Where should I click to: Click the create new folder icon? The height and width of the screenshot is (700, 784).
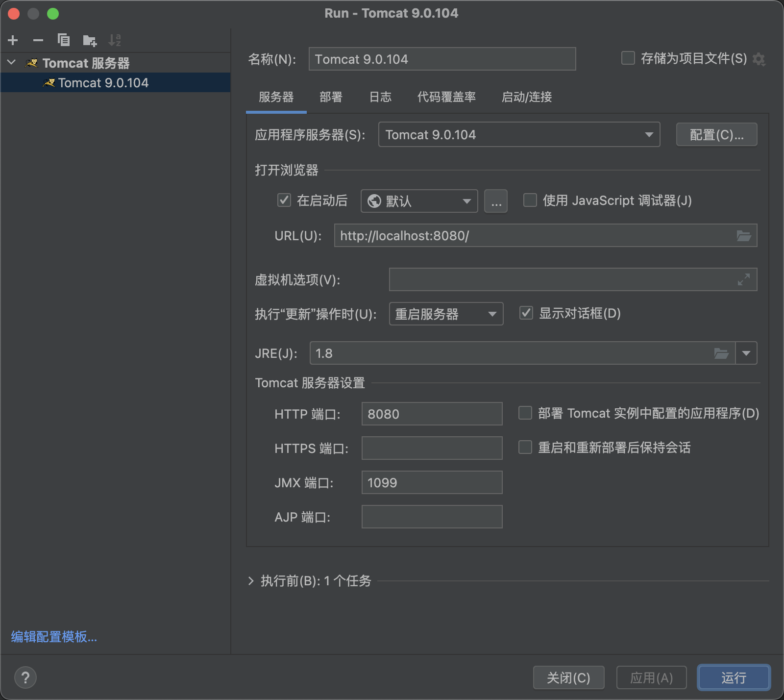[x=90, y=40]
